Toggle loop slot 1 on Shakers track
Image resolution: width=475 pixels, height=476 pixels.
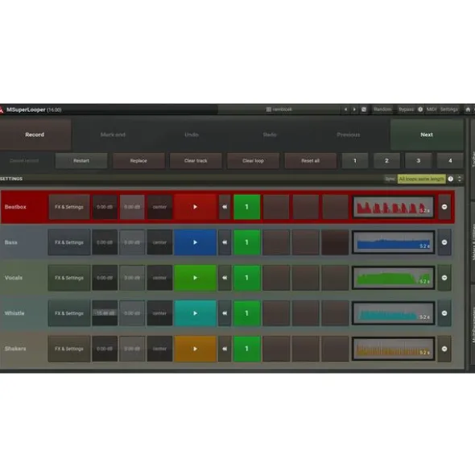click(246, 349)
